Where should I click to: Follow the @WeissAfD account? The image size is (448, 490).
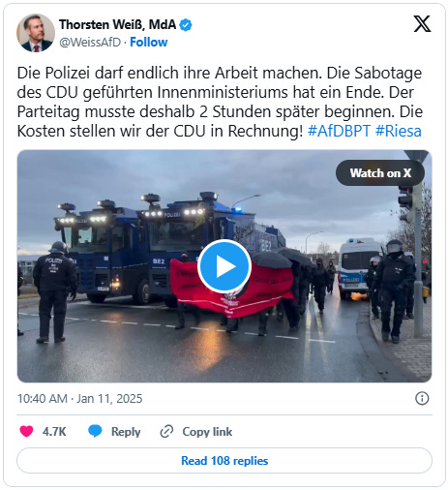148,43
